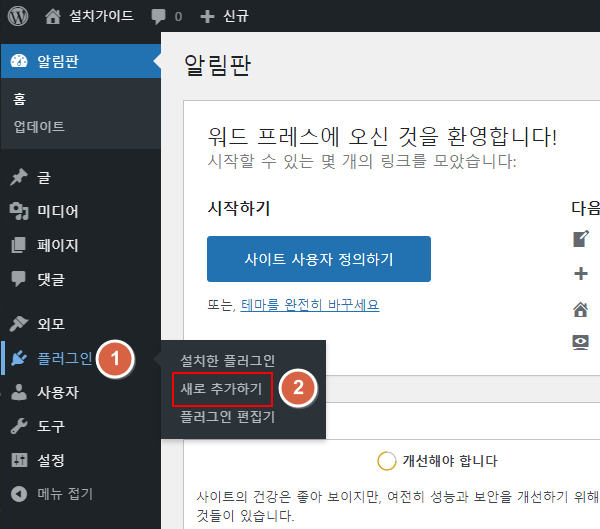Follow the 테마를 완전히 바꾸세요 link

click(x=310, y=305)
